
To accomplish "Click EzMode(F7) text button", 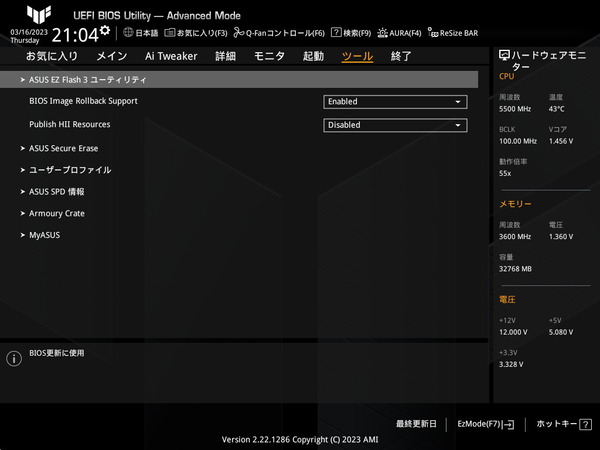I will point(479,424).
